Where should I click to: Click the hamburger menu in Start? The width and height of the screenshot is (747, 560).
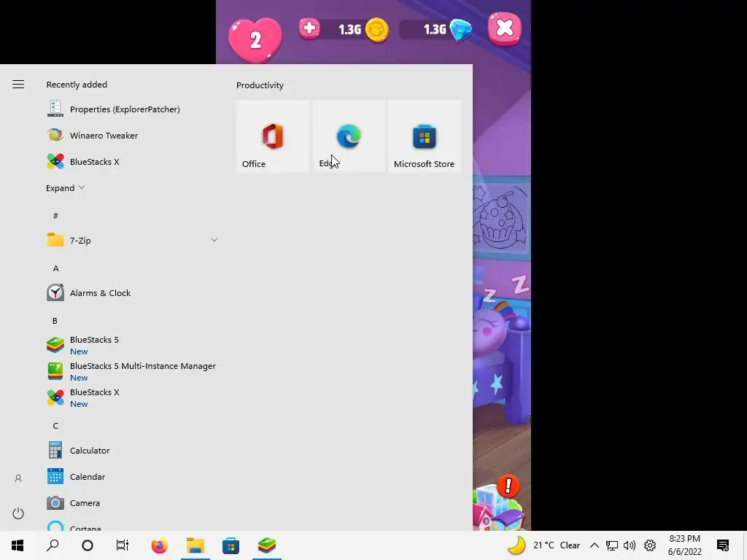tap(18, 85)
